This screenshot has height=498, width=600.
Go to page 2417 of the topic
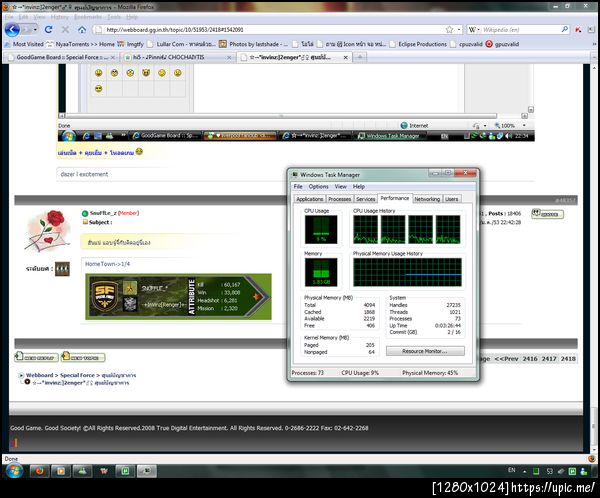point(549,359)
